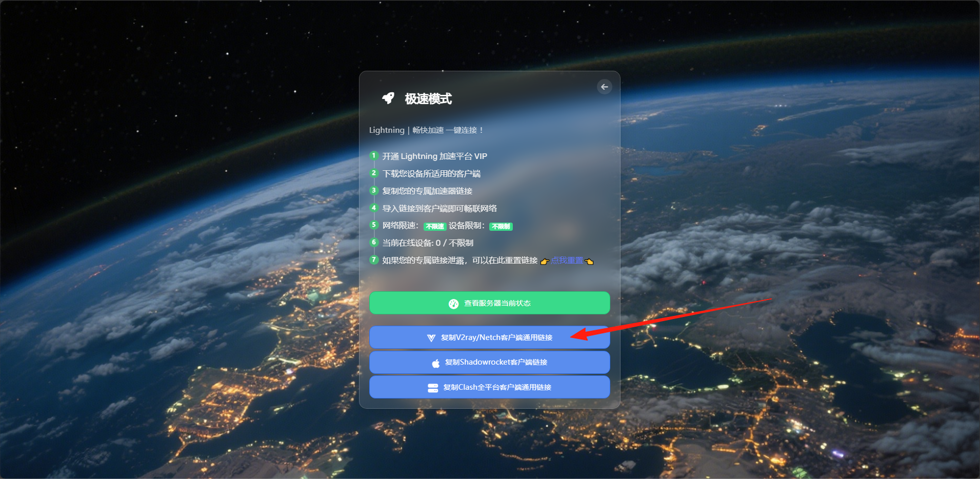The height and width of the screenshot is (479, 980).
Task: Click the back arrow icon on the card
Action: point(605,87)
